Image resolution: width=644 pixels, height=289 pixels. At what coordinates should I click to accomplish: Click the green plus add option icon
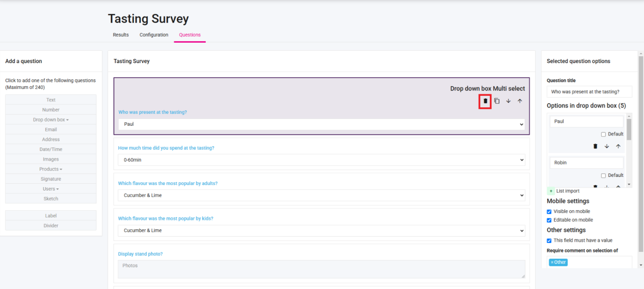coord(551,191)
